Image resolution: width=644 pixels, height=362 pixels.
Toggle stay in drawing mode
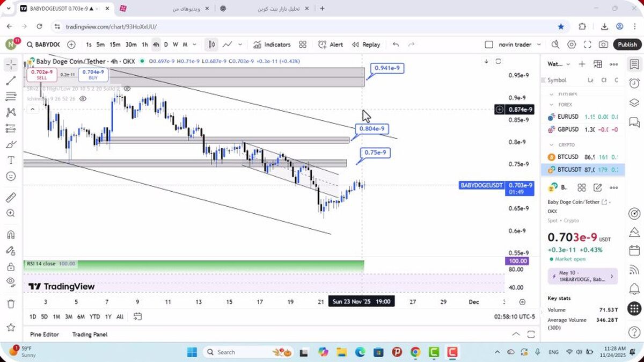[11, 251]
